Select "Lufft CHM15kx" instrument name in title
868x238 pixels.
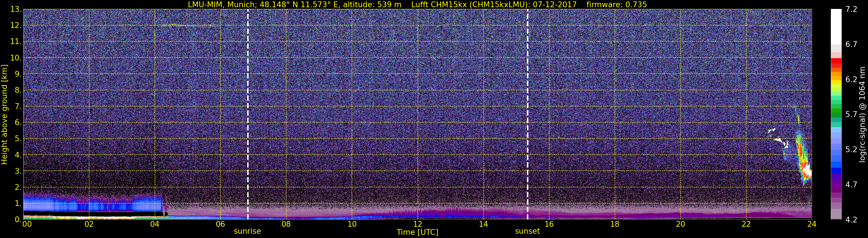tap(439, 5)
